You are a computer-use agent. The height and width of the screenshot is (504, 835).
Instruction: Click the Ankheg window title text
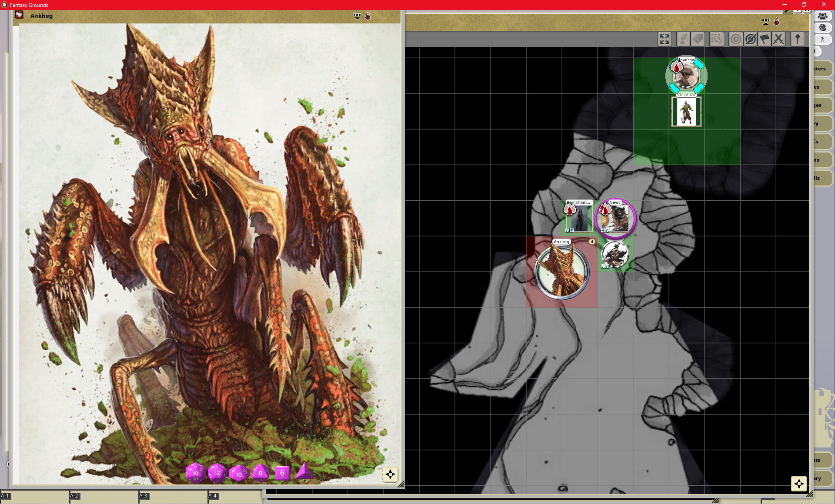point(41,16)
